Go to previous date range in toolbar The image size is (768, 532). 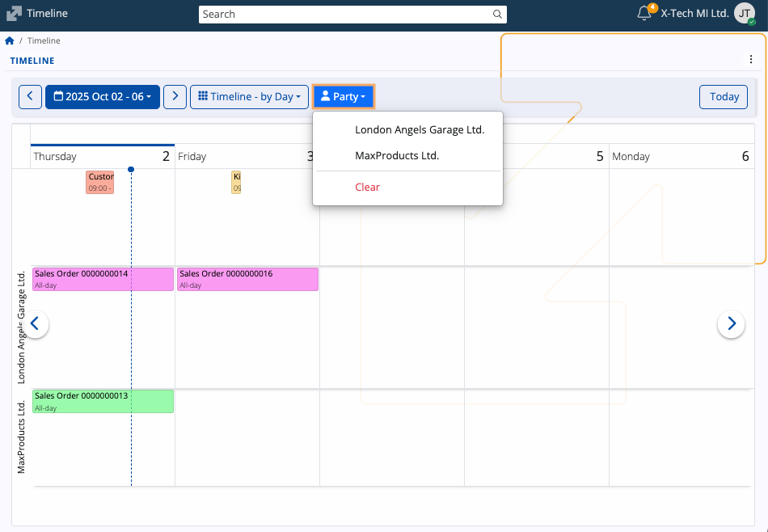click(30, 97)
